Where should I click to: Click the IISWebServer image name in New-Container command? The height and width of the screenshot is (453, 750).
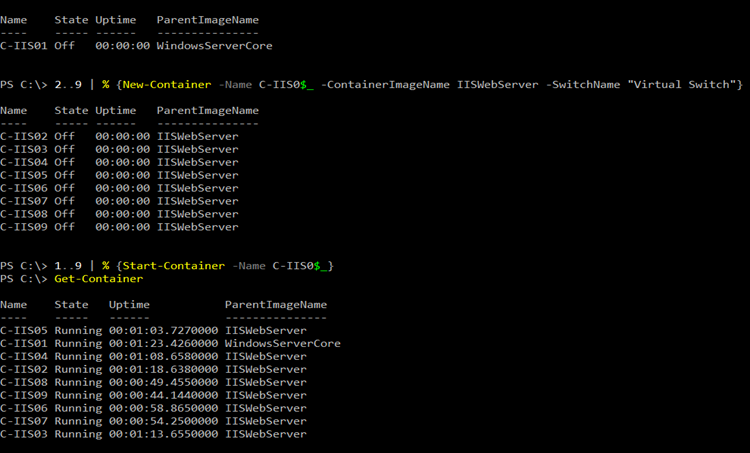coord(497,85)
